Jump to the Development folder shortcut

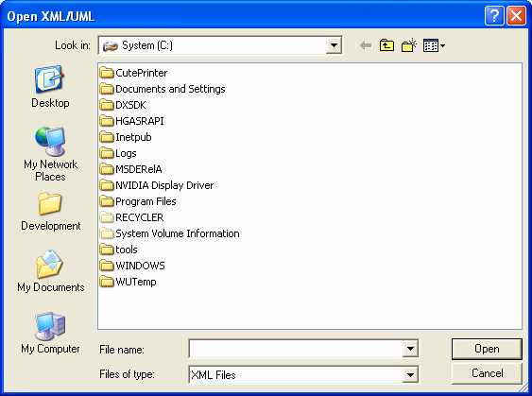pos(50,212)
